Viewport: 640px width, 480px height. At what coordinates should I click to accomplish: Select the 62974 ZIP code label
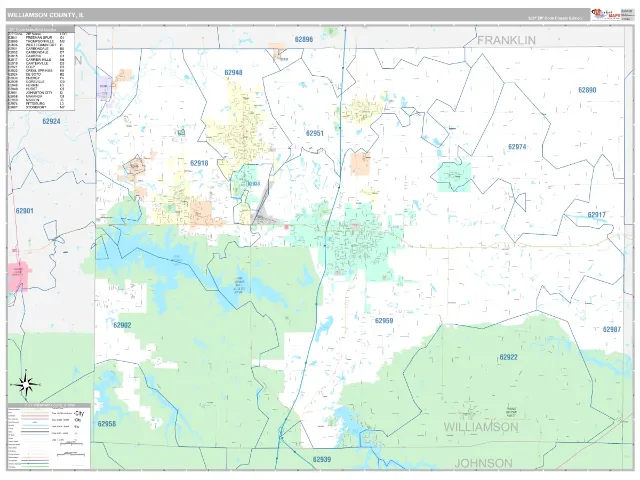pos(517,147)
